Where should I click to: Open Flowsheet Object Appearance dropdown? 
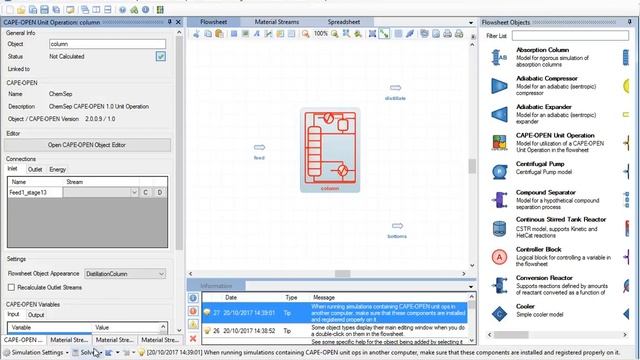tap(125, 274)
